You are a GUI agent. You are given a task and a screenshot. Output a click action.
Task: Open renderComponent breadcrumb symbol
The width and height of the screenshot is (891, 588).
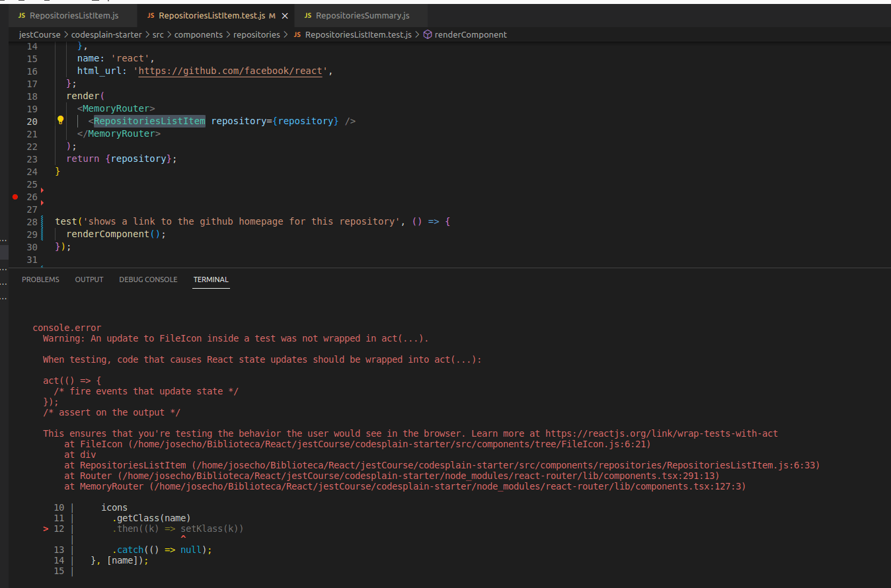coord(471,34)
